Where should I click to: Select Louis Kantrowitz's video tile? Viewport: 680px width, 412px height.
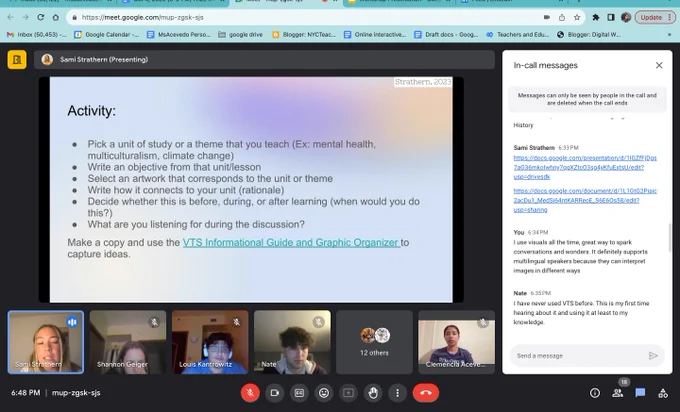click(210, 342)
